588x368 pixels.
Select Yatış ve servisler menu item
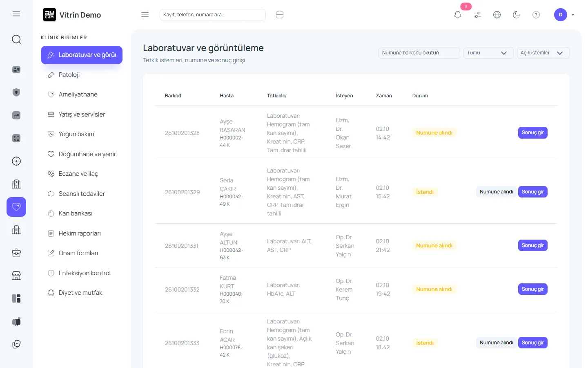[x=82, y=114]
